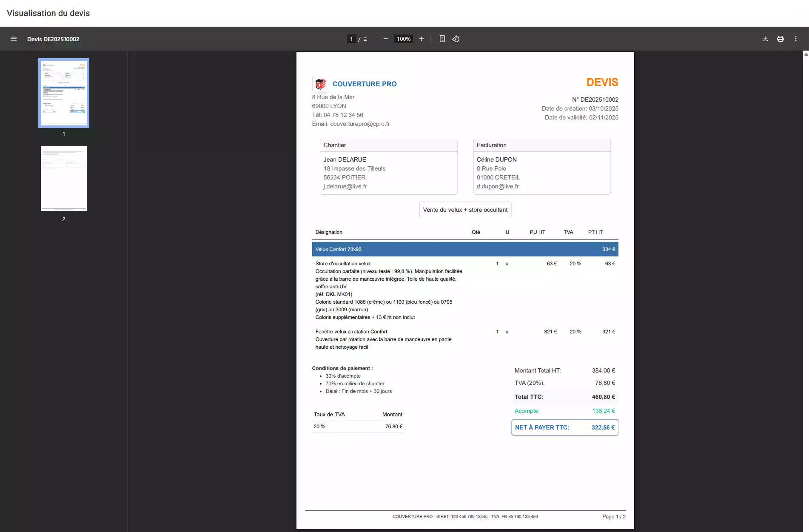Zoom in on the document

(421, 39)
